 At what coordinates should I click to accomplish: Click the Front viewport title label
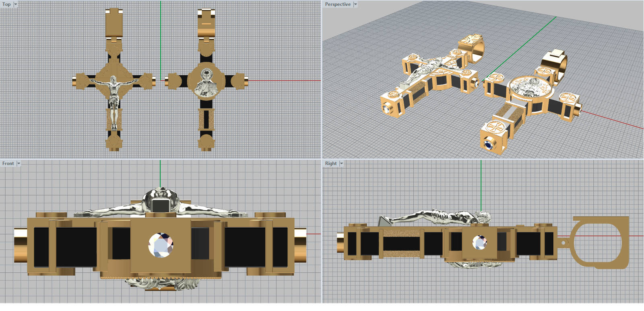point(8,164)
